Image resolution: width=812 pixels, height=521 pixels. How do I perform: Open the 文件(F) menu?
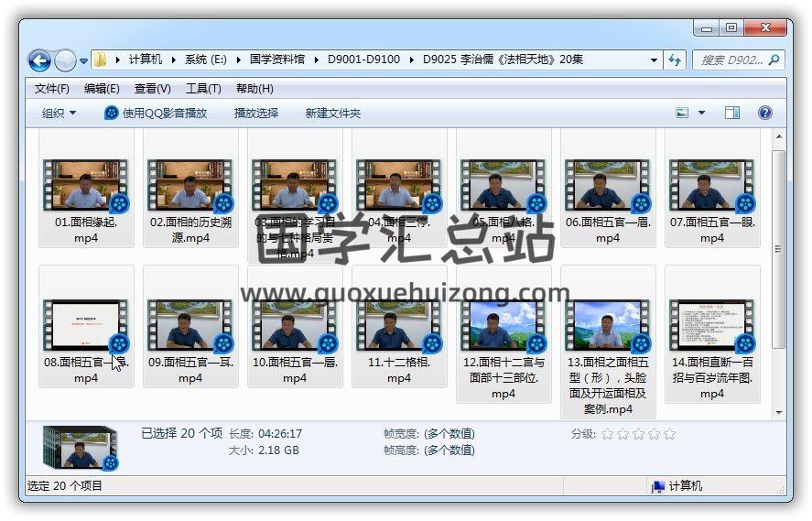[52, 89]
